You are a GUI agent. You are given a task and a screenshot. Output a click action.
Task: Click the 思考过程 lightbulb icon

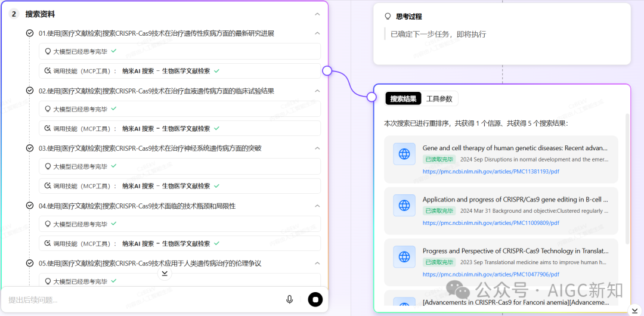(388, 17)
